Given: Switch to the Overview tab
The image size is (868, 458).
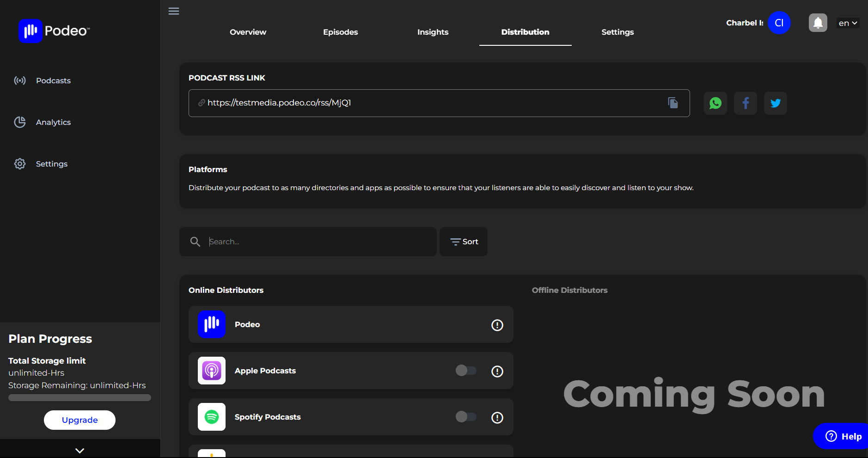Looking at the screenshot, I should coord(248,32).
